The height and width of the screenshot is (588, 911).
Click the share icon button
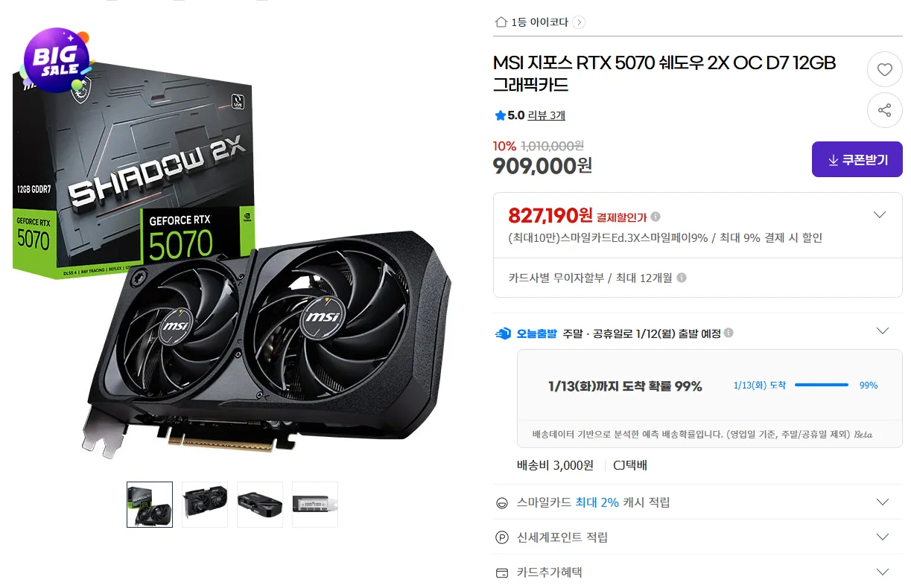point(884,110)
